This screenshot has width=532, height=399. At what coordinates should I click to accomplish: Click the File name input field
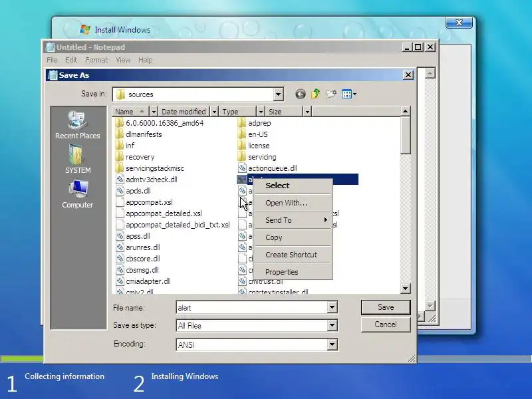point(252,307)
